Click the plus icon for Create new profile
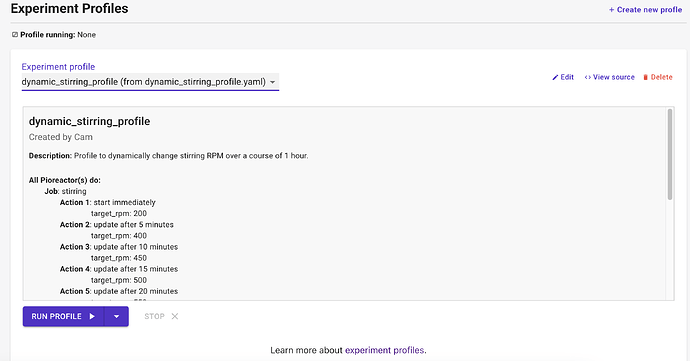This screenshot has height=361, width=690. 611,10
